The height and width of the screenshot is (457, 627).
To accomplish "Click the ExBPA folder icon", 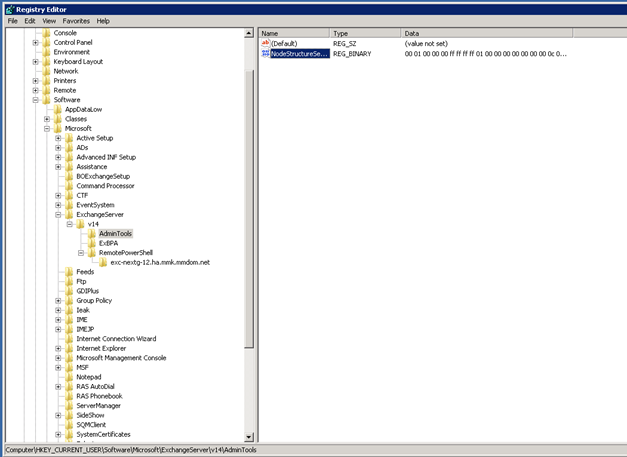I will point(92,243).
